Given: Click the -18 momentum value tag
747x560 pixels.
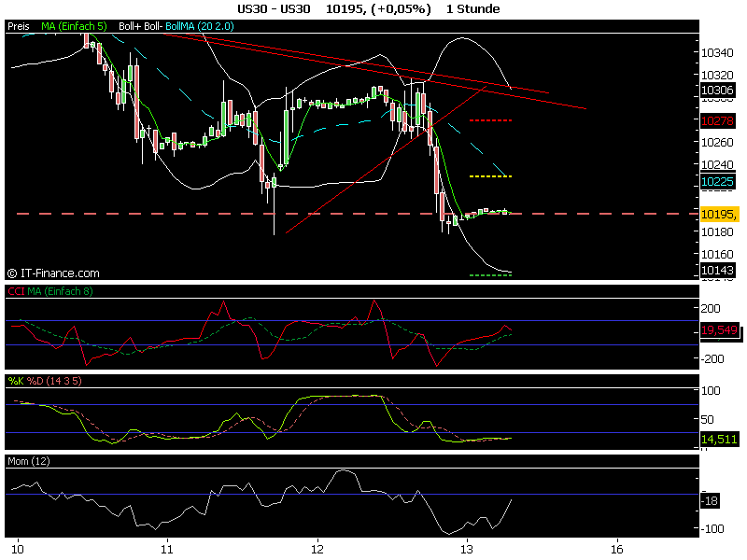Looking at the screenshot, I should (711, 501).
